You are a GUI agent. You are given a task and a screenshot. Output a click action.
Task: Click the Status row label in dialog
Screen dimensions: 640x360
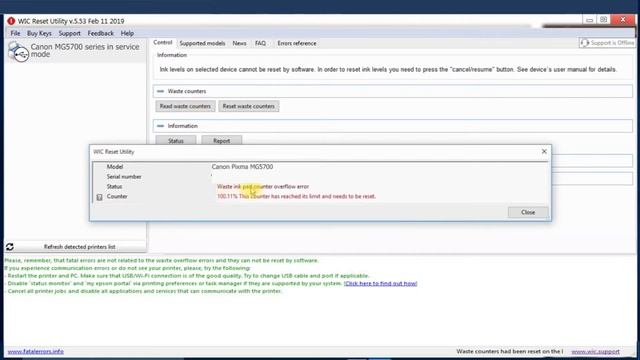tap(114, 187)
